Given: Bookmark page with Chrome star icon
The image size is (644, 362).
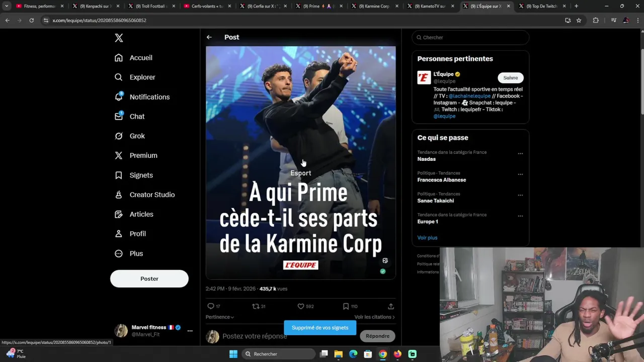Looking at the screenshot, I should click(579, 20).
